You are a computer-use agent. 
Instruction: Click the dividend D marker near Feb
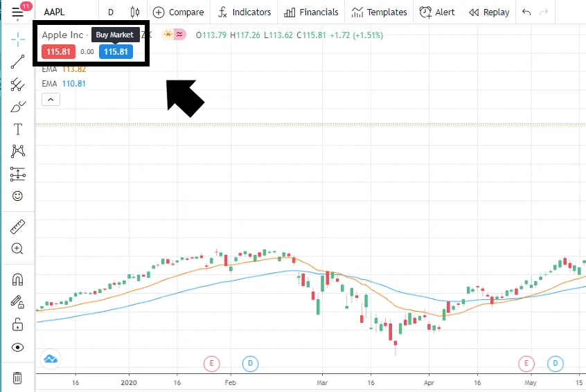pos(250,363)
